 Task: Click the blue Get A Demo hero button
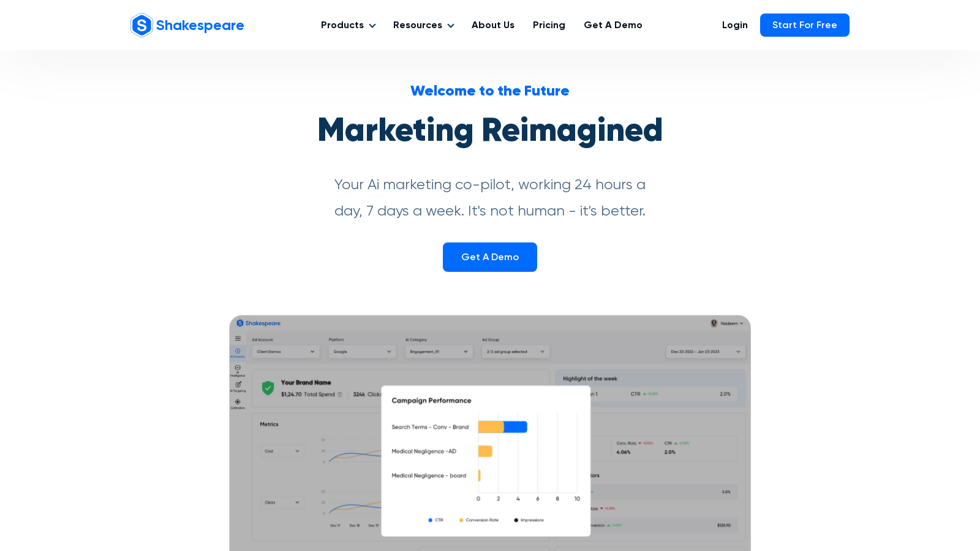click(x=490, y=257)
